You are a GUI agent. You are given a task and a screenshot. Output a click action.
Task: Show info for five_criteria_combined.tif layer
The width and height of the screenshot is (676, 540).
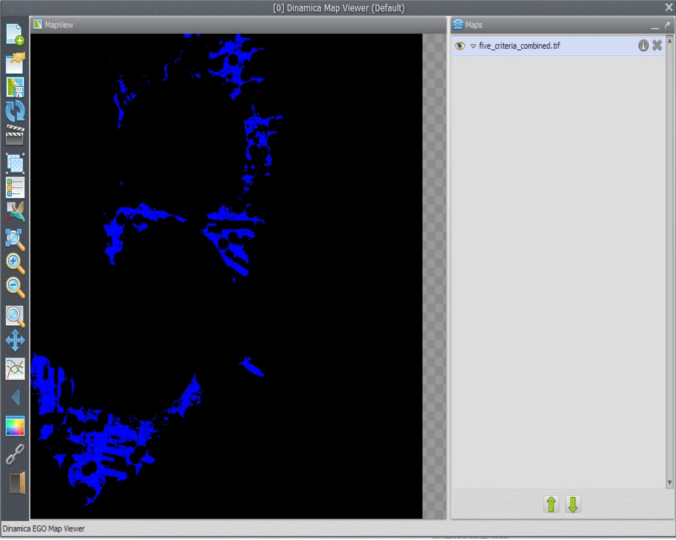click(643, 46)
